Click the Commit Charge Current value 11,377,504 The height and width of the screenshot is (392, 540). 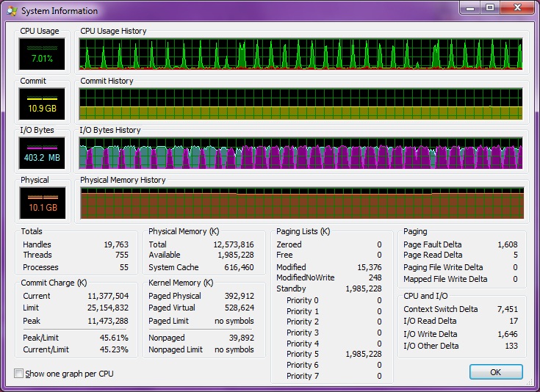(108, 296)
